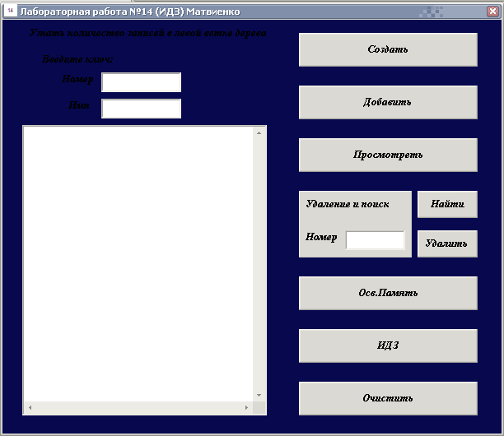Click inside the large white output area
Viewport: 504px width, 436px height.
pyautogui.click(x=138, y=264)
